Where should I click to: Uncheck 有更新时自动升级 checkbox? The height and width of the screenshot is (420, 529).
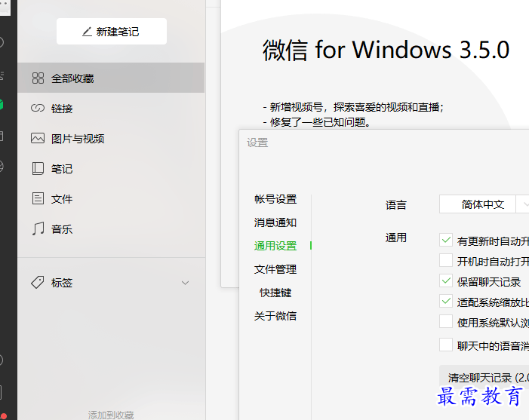[x=446, y=241]
